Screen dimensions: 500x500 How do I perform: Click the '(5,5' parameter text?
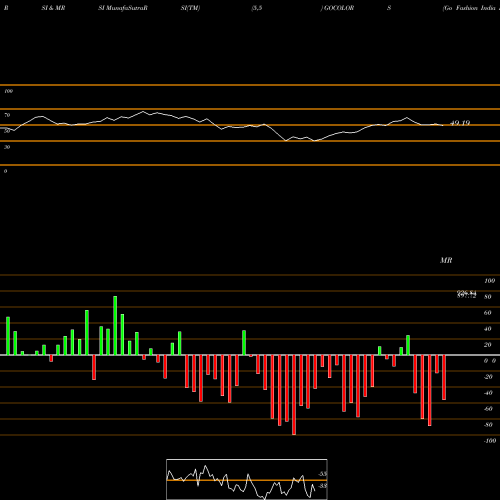point(257,8)
